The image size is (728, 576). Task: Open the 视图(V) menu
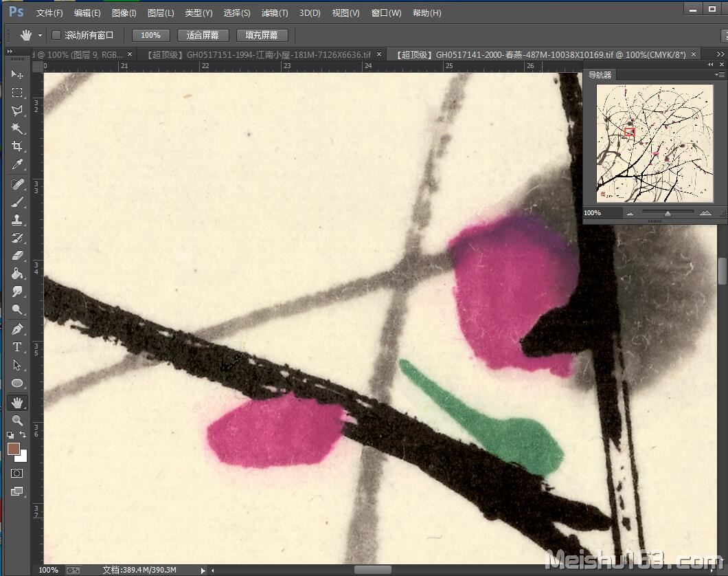coord(346,13)
